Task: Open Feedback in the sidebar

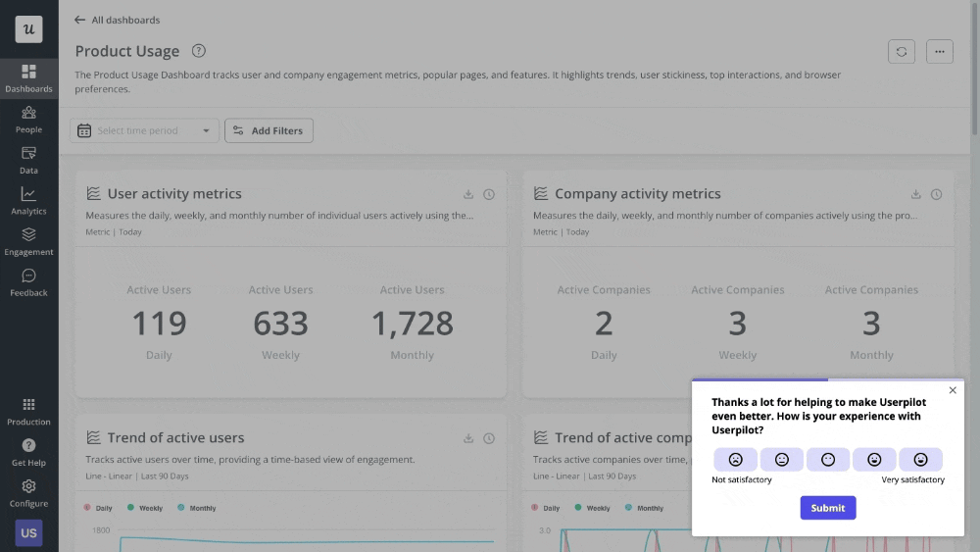Action: coord(28,282)
